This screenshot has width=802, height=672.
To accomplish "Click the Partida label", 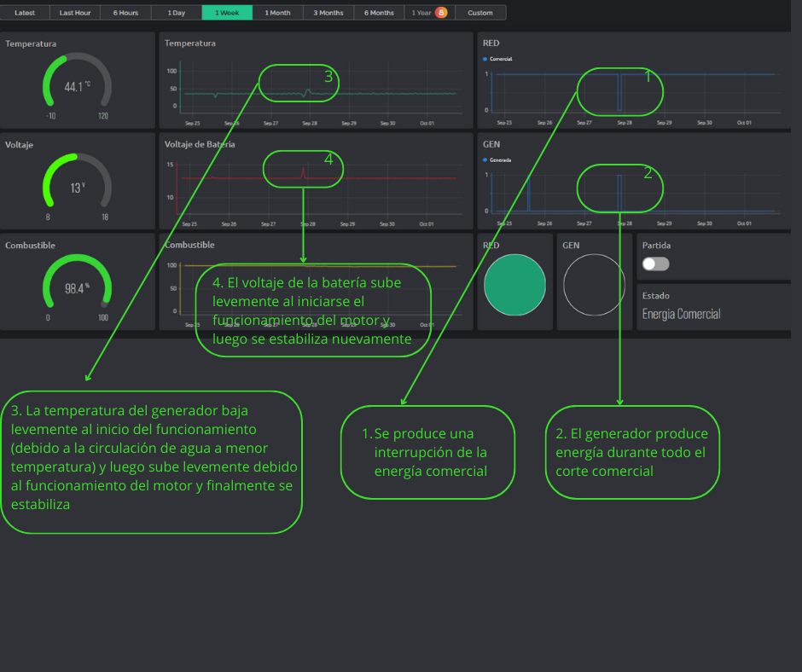I will (656, 246).
